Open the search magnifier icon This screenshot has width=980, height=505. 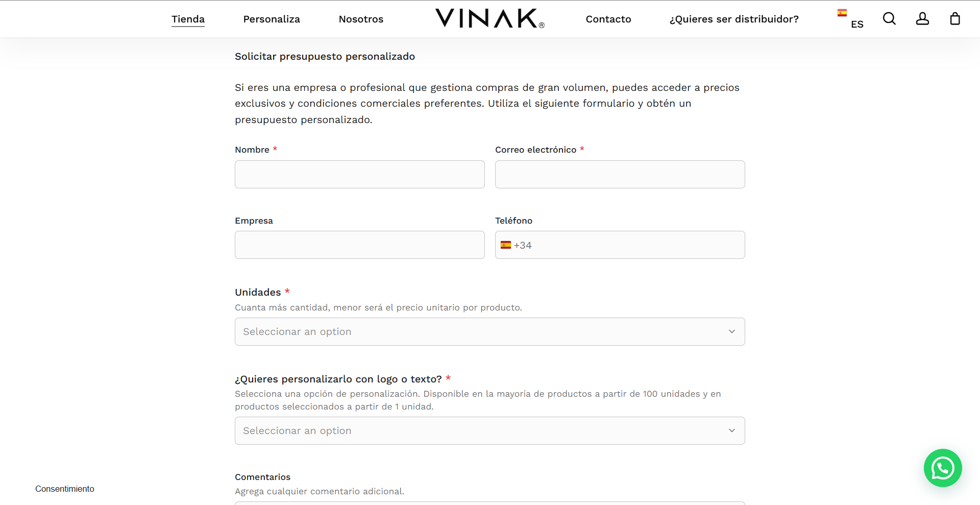(x=889, y=19)
